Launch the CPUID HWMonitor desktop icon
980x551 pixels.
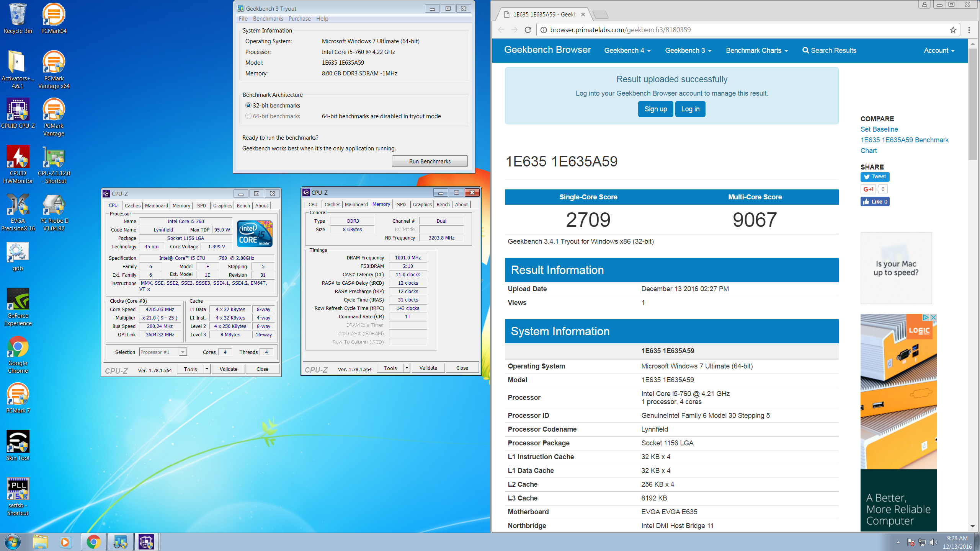coord(18,165)
